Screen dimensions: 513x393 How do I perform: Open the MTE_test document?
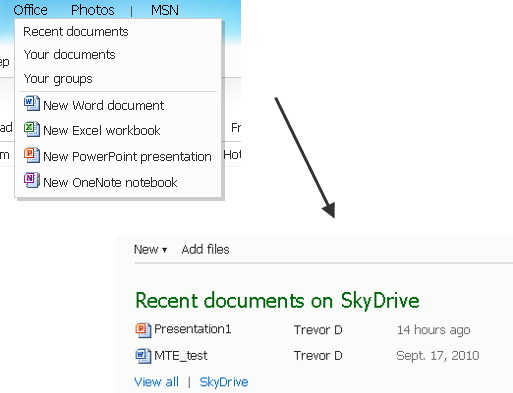tap(181, 356)
